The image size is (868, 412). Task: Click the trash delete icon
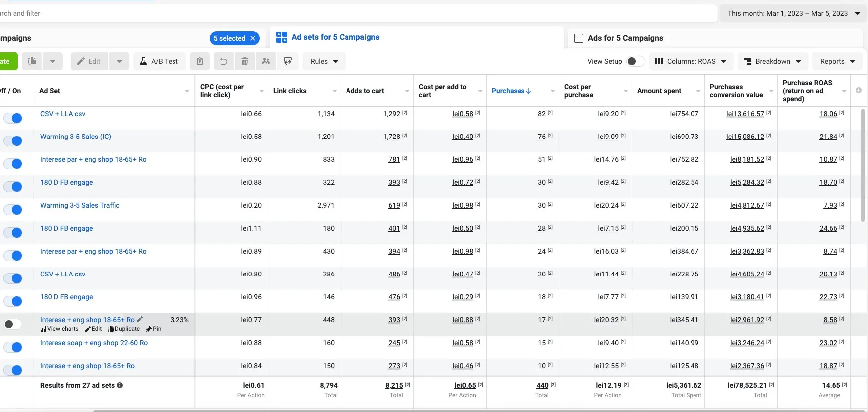[x=245, y=61]
